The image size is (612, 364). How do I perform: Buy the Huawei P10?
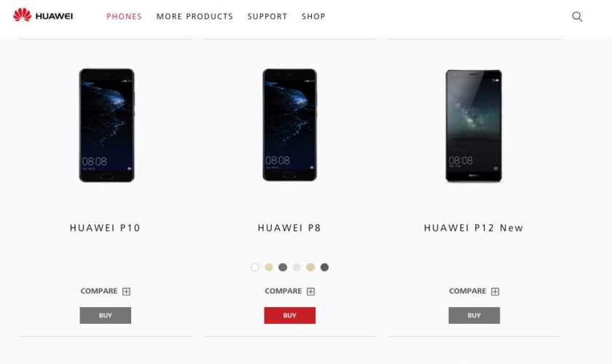click(x=106, y=315)
